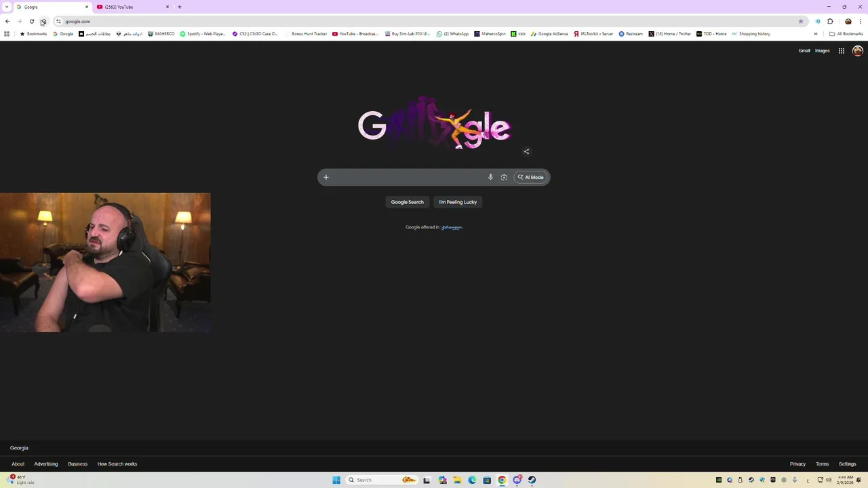Image resolution: width=868 pixels, height=488 pixels.
Task: Close the YouTube tab
Action: [167, 7]
